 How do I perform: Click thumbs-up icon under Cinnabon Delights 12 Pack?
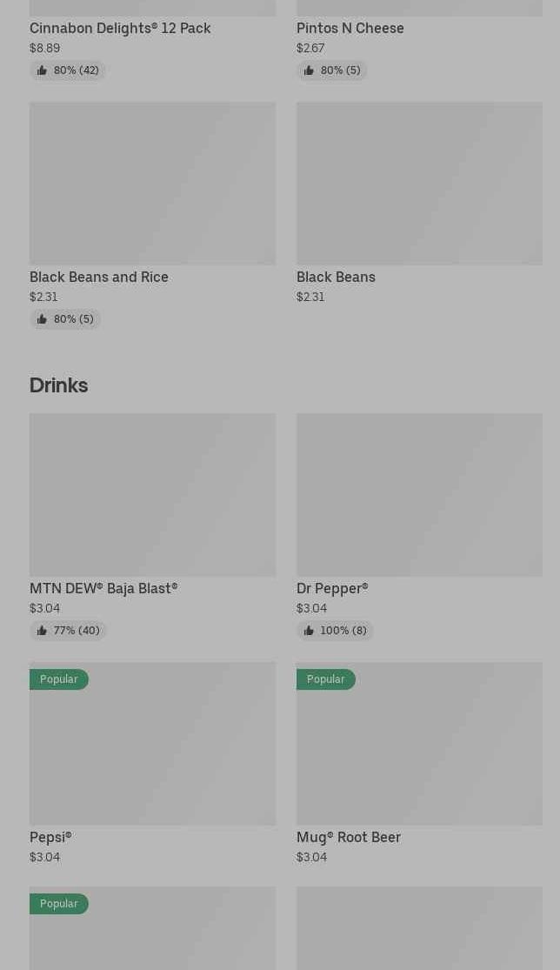coord(42,70)
